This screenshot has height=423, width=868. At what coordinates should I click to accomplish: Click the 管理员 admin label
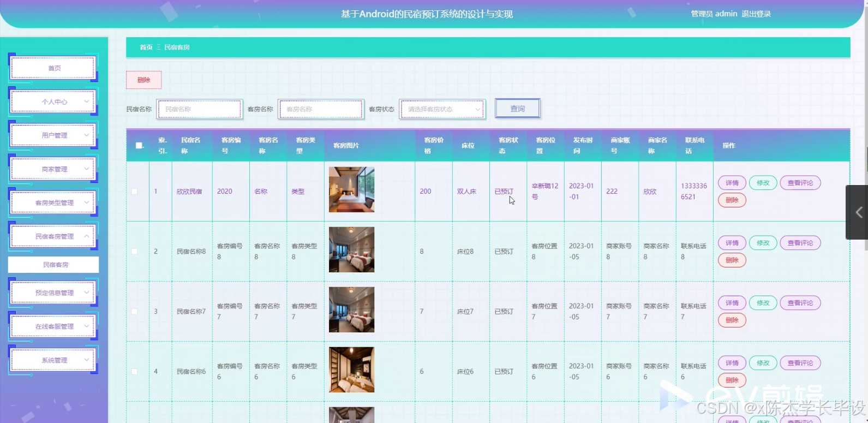pos(714,14)
